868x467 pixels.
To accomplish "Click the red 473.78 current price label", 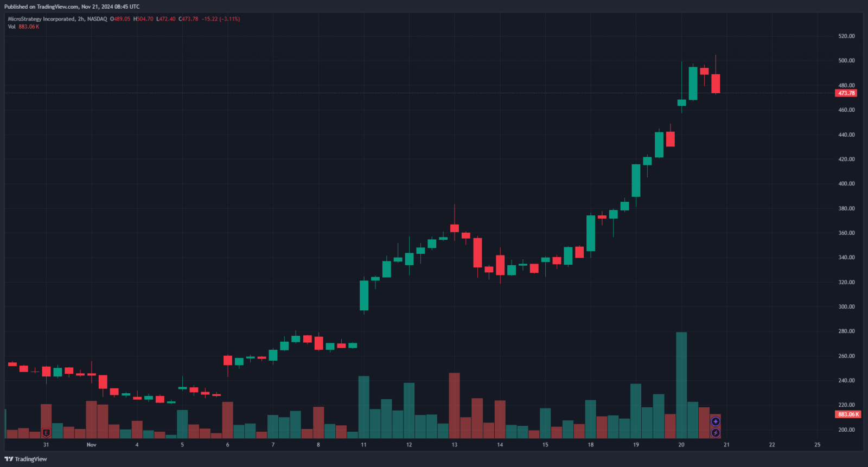I will (x=846, y=93).
